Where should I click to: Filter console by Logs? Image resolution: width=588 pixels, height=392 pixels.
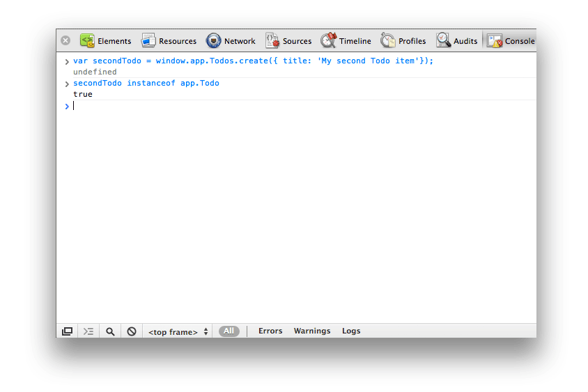[351, 331]
